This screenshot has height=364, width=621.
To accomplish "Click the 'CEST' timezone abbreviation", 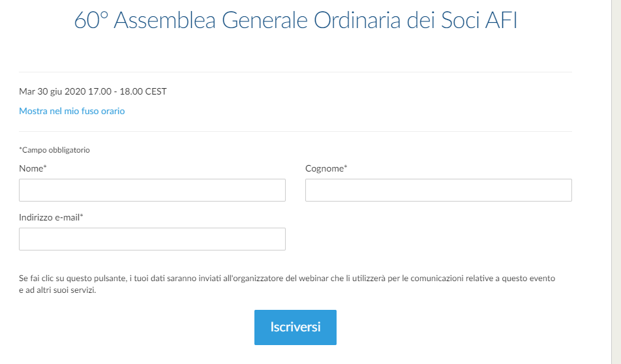I will coord(156,91).
